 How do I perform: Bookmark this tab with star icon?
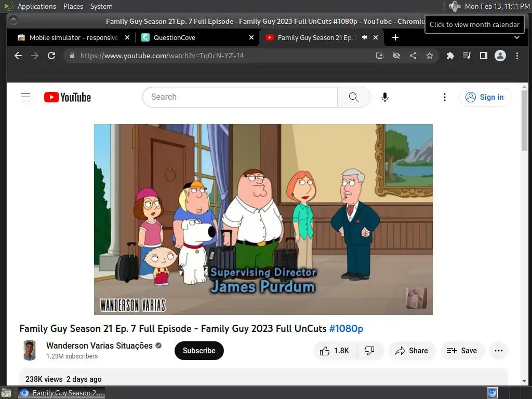[x=430, y=56]
